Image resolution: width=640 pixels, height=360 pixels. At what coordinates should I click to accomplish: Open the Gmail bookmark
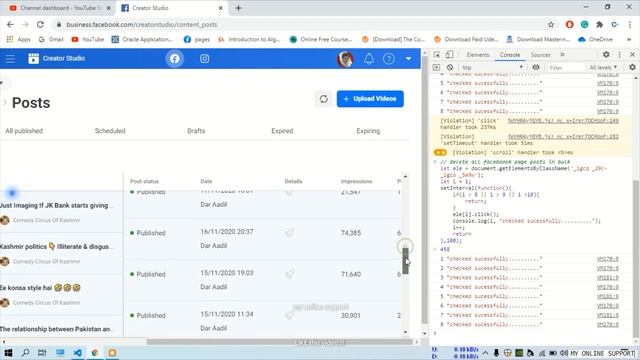51,39
